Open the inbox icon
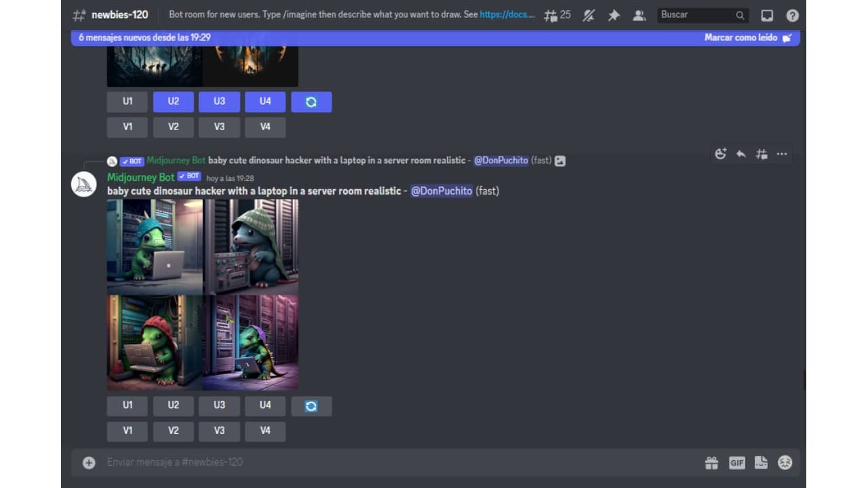The image size is (868, 488). coord(767,15)
